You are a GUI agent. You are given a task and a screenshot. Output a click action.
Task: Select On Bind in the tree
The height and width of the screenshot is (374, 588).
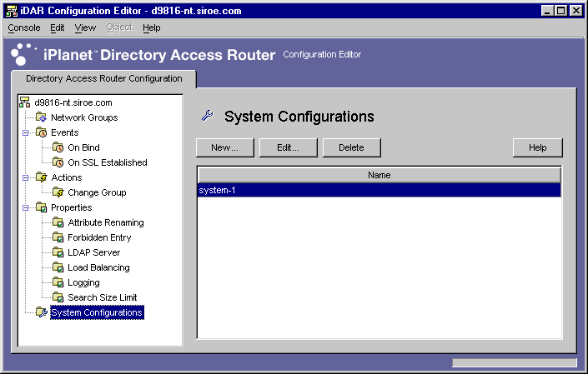(x=83, y=147)
